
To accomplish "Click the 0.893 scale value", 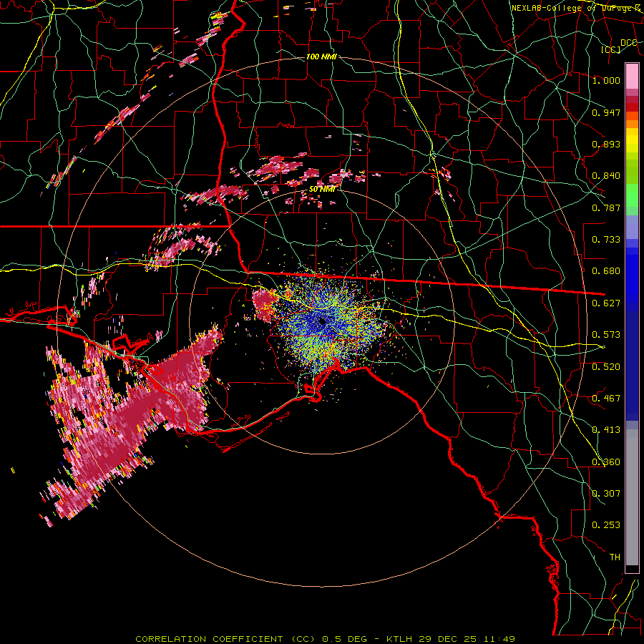I will 606,144.
